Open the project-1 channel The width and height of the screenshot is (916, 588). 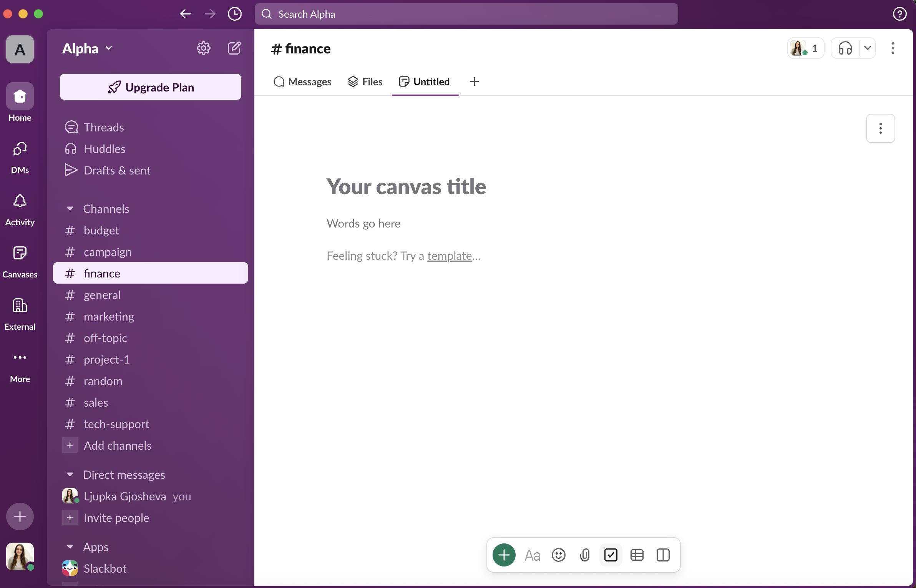click(151, 359)
